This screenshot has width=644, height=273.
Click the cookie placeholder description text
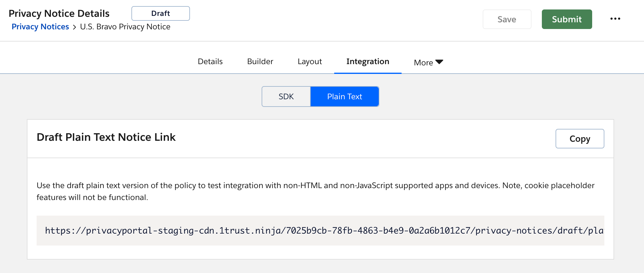coord(315,191)
